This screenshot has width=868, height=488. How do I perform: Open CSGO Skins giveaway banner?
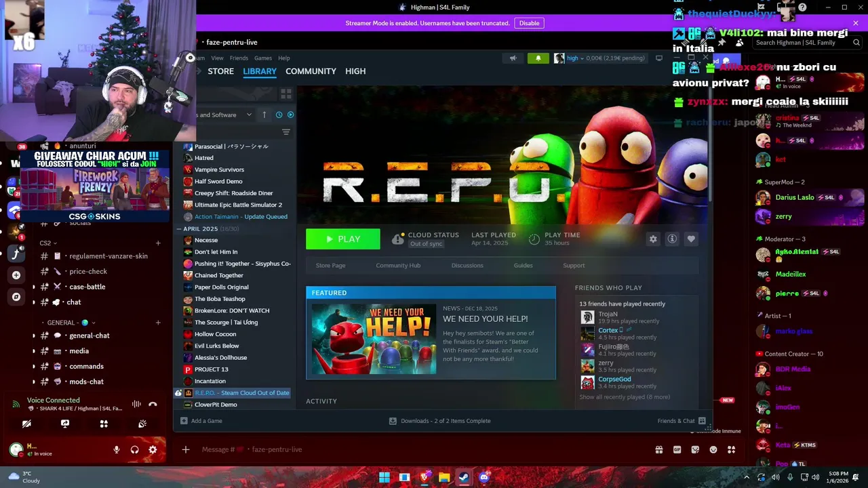click(x=94, y=186)
